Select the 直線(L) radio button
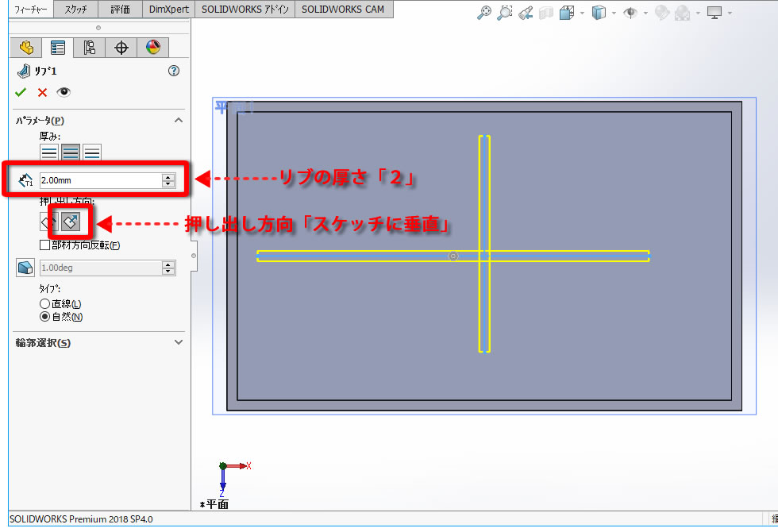 pos(44,303)
